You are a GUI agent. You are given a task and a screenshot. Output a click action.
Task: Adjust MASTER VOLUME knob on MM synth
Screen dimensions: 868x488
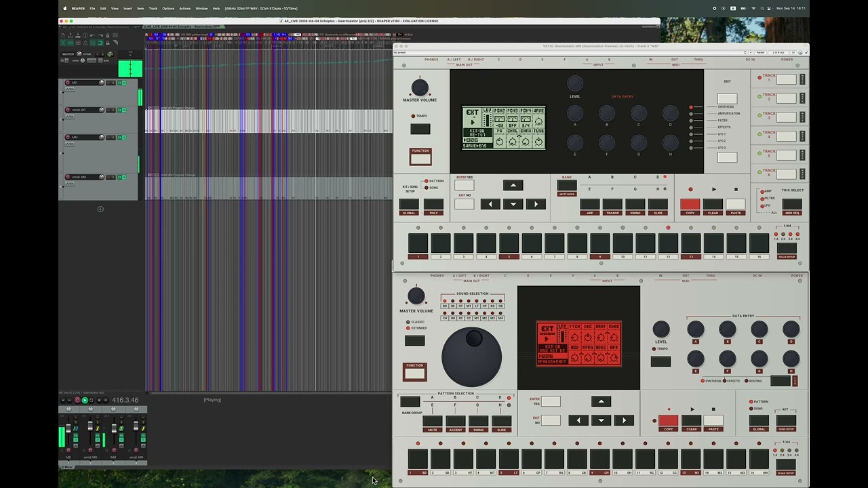coord(420,87)
